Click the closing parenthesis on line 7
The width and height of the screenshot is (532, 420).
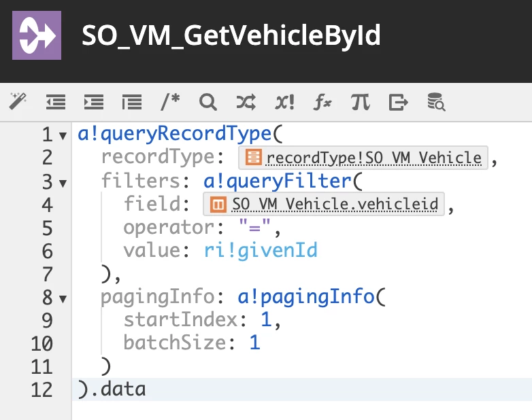tap(107, 274)
